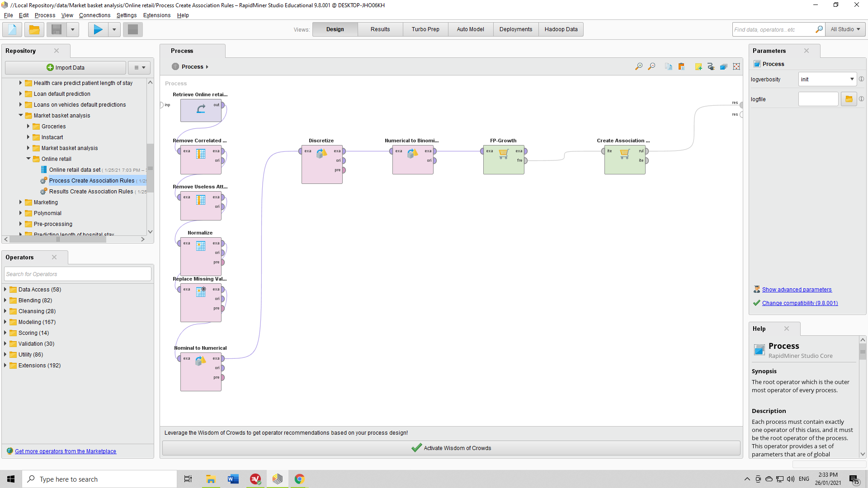Browse for a logfile with the folder button

click(x=849, y=99)
